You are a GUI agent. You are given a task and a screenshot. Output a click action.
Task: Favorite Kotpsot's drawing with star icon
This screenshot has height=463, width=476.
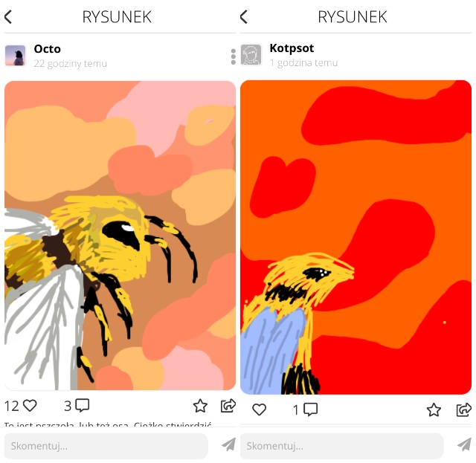[434, 410]
